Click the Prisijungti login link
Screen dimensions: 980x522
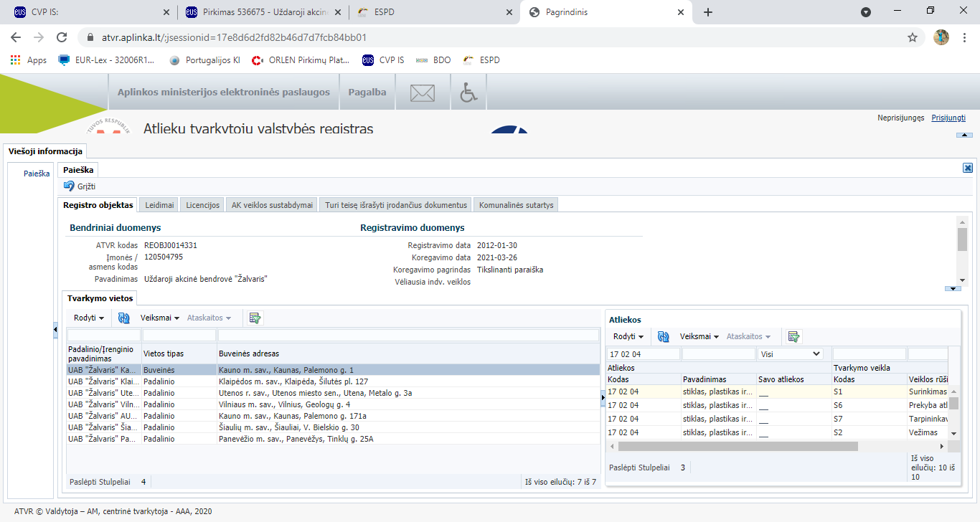coord(948,118)
